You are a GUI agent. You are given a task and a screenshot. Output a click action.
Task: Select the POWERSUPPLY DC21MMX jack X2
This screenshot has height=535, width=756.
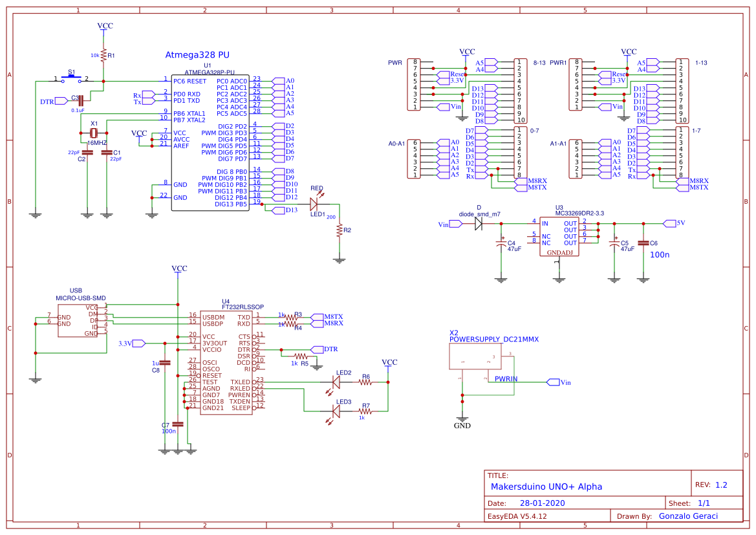pos(474,356)
